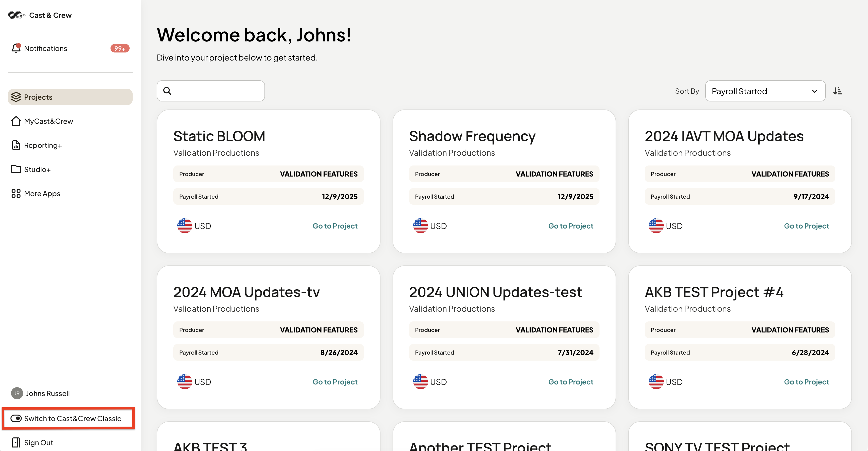Viewport: 868px width, 451px height.
Task: Click the Static BLOOM title
Action: [219, 136]
